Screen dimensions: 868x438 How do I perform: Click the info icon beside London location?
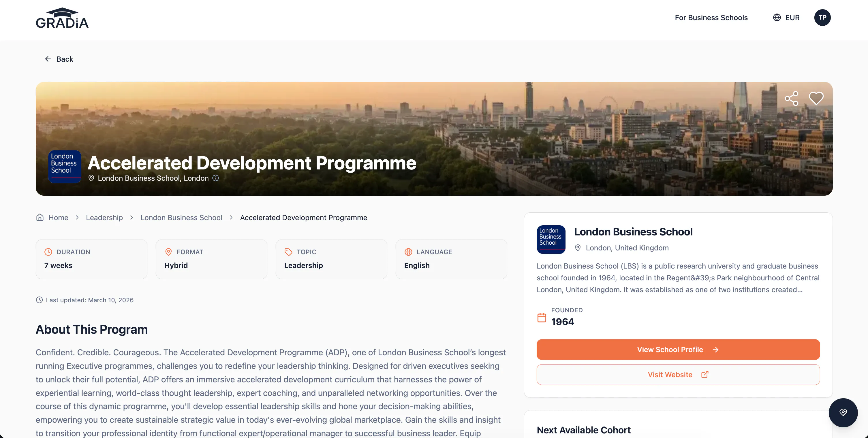pyautogui.click(x=216, y=178)
